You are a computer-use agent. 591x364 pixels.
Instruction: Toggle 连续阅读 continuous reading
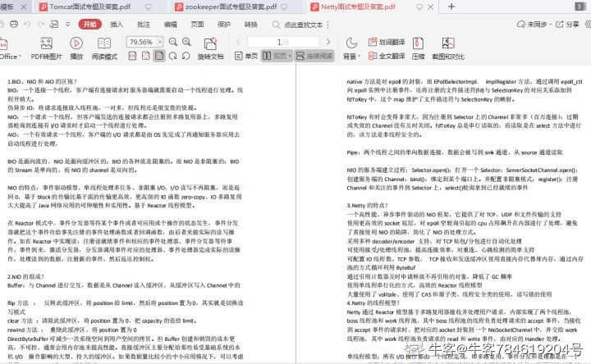point(314,56)
